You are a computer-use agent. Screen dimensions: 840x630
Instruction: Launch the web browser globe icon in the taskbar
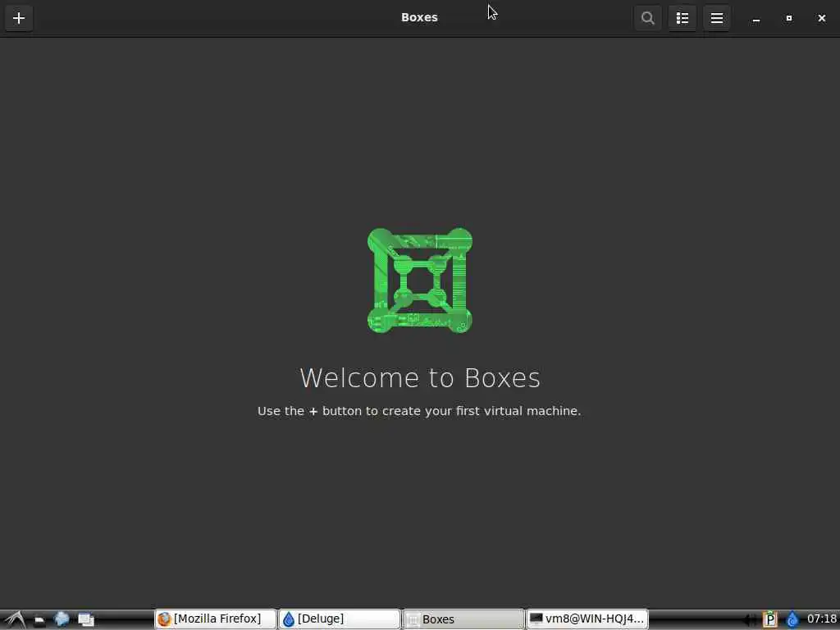62,619
